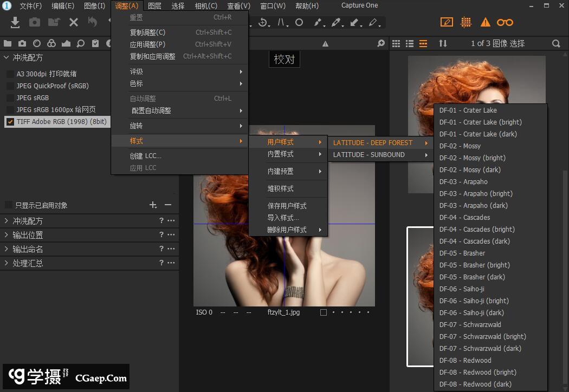Uncheck the TIFF Adobe RGB (1998) recipe
The height and width of the screenshot is (392, 569).
[10, 122]
